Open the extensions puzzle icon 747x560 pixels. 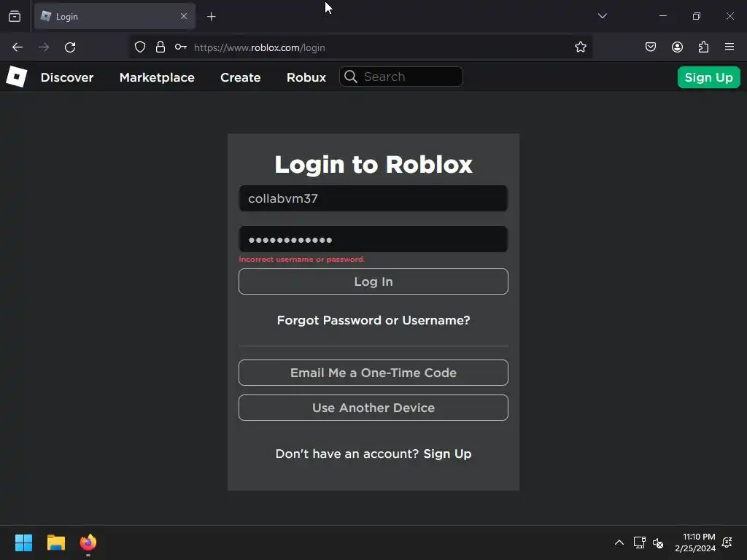pyautogui.click(x=703, y=47)
